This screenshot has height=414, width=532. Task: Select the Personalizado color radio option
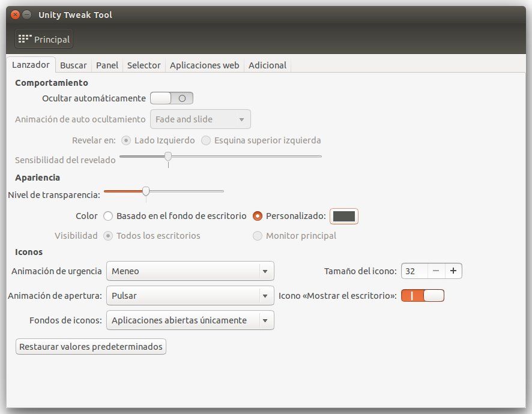[258, 216]
